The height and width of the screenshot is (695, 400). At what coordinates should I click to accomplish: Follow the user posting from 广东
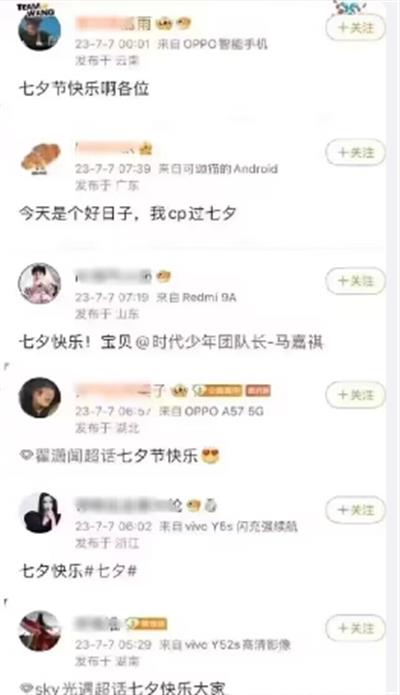(355, 152)
